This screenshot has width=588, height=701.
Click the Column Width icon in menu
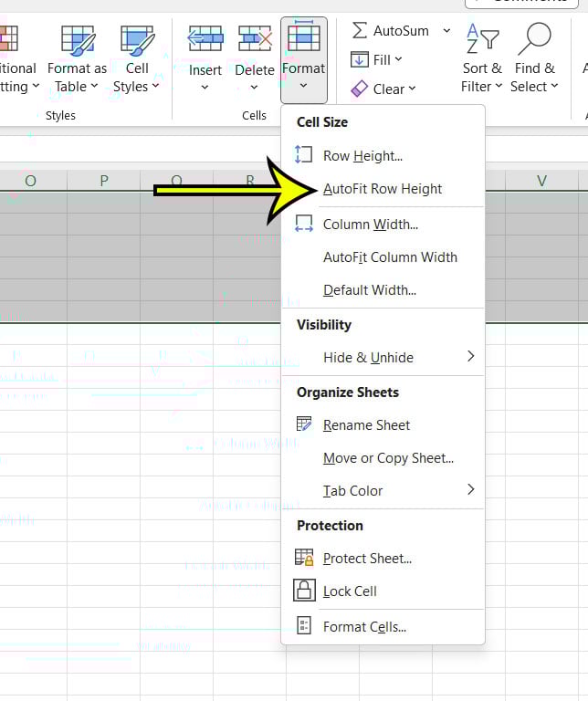[x=304, y=223]
